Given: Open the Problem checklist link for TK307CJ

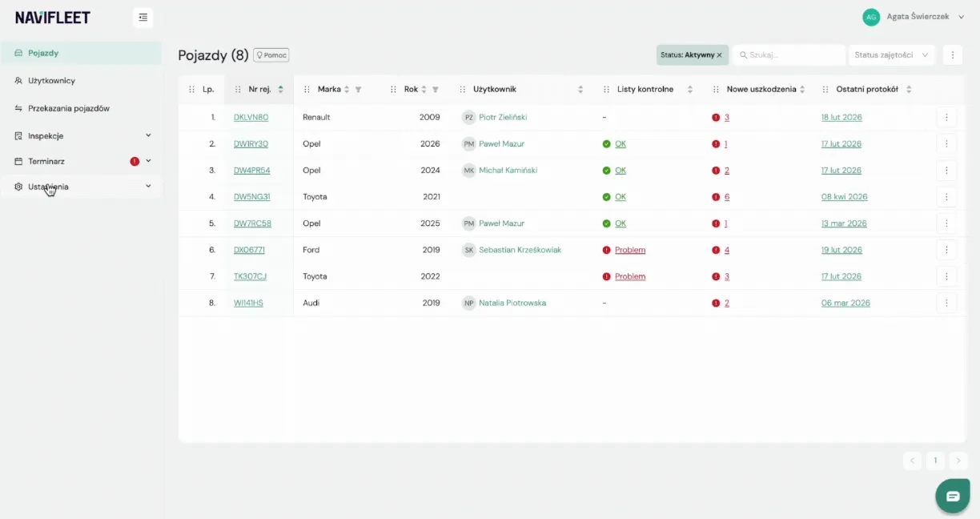Looking at the screenshot, I should [630, 276].
